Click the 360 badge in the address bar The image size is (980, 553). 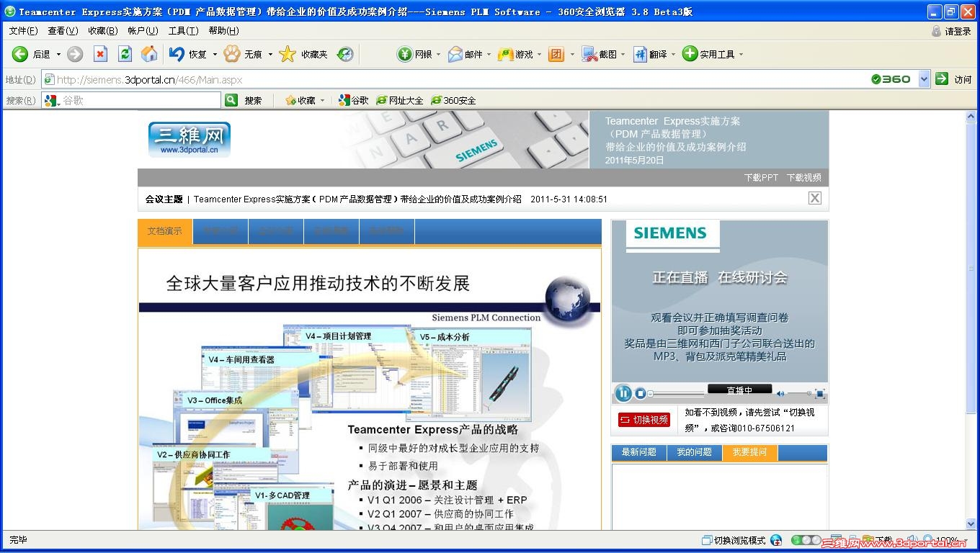click(x=891, y=79)
